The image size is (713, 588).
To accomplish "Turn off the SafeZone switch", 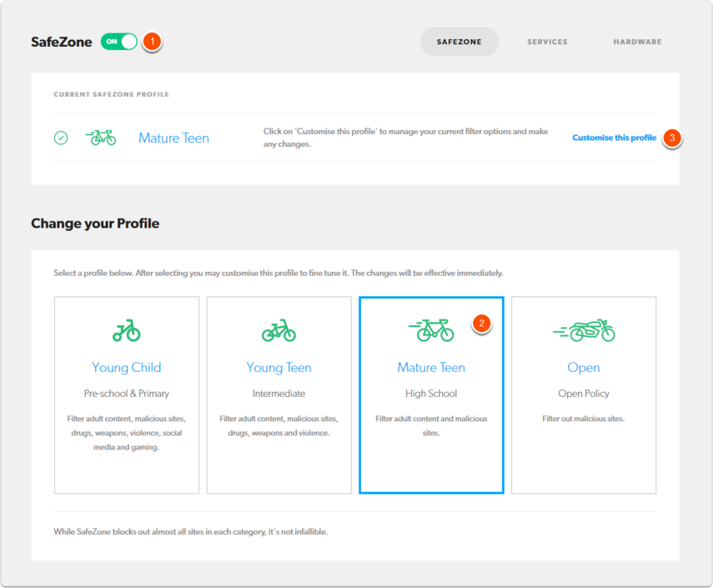I will (118, 40).
